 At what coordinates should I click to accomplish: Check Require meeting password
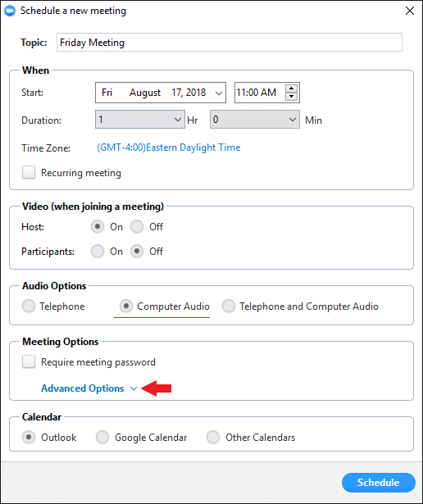pos(29,362)
